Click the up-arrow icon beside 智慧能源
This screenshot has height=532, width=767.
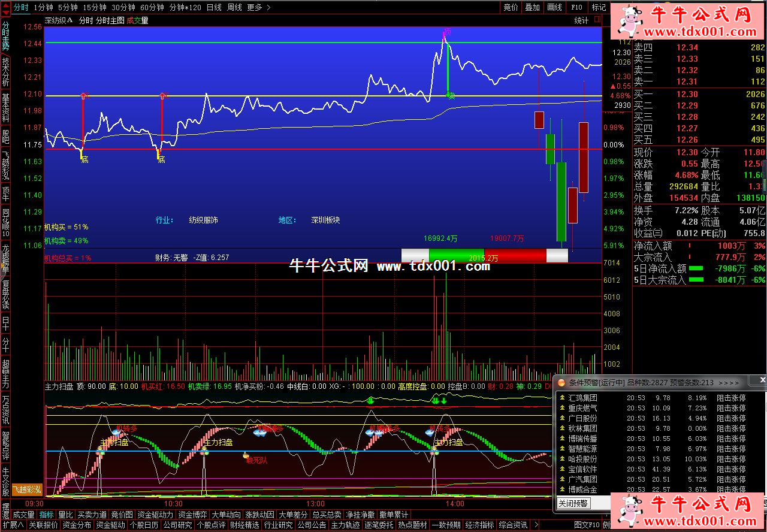(561, 449)
